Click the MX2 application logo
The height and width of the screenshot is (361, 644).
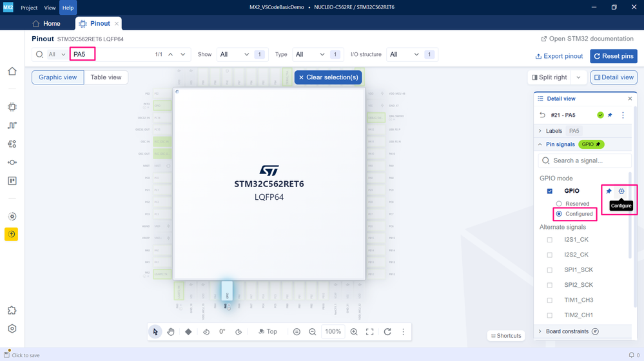8,7
